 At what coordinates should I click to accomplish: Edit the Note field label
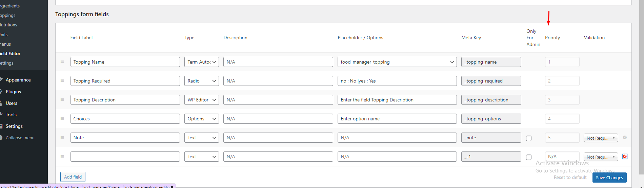125,138
